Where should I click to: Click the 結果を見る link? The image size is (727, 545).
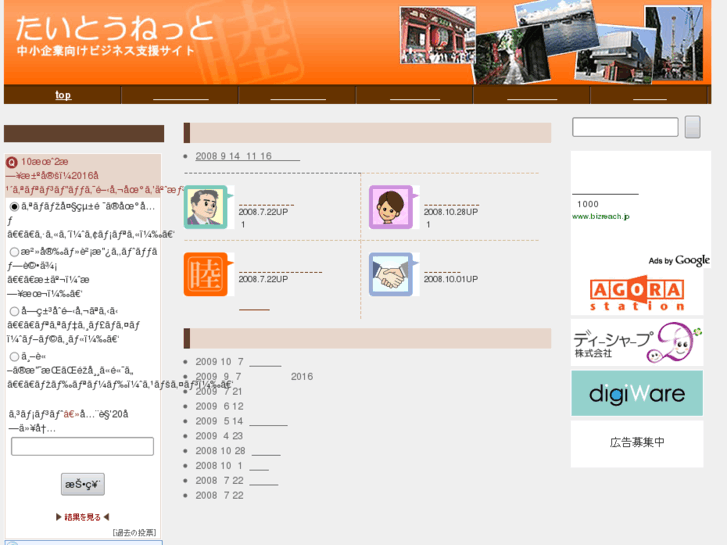coord(83,517)
